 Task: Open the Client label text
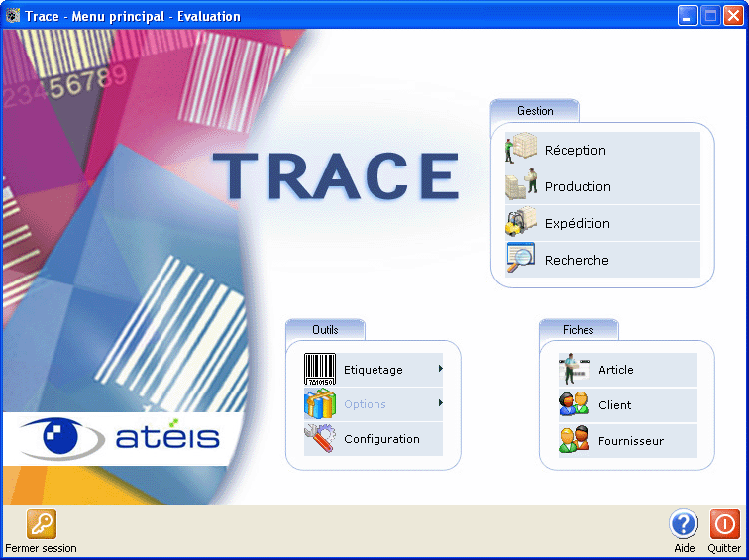tap(615, 405)
